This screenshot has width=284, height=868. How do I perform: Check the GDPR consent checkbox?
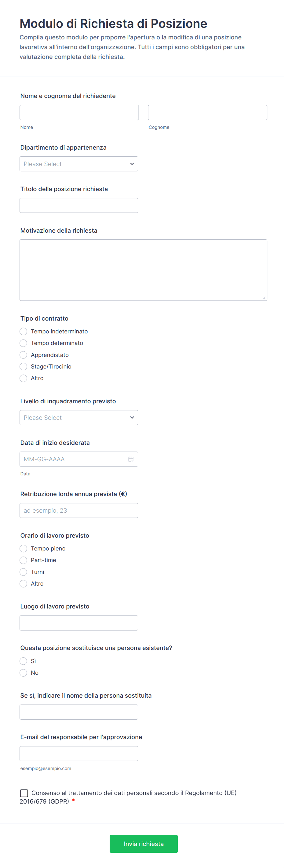click(24, 793)
